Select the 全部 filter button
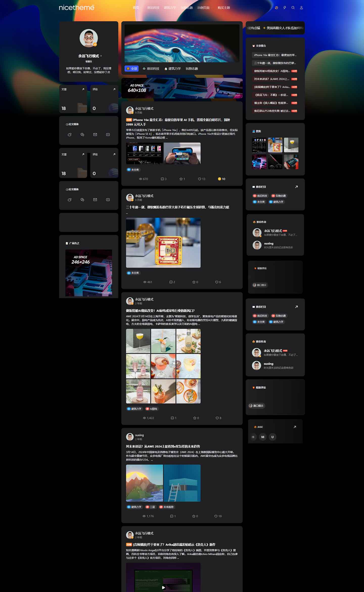 (x=132, y=69)
